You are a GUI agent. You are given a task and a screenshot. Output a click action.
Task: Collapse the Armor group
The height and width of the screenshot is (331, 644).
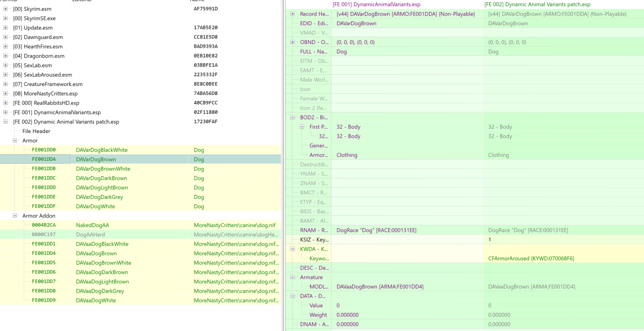(x=15, y=140)
